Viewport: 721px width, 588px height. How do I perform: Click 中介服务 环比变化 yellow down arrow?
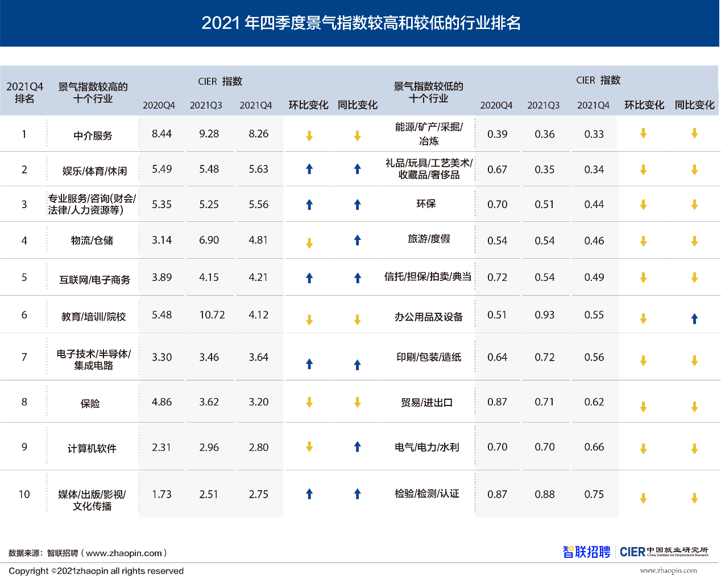[x=309, y=136]
